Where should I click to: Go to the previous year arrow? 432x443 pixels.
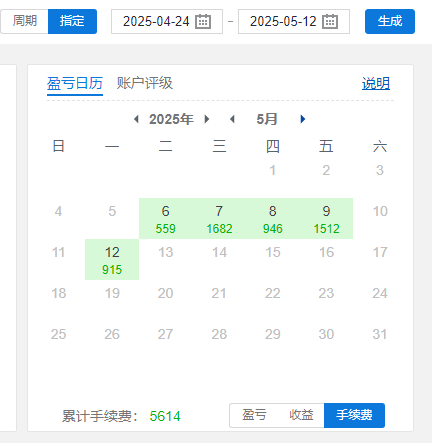click(x=136, y=119)
